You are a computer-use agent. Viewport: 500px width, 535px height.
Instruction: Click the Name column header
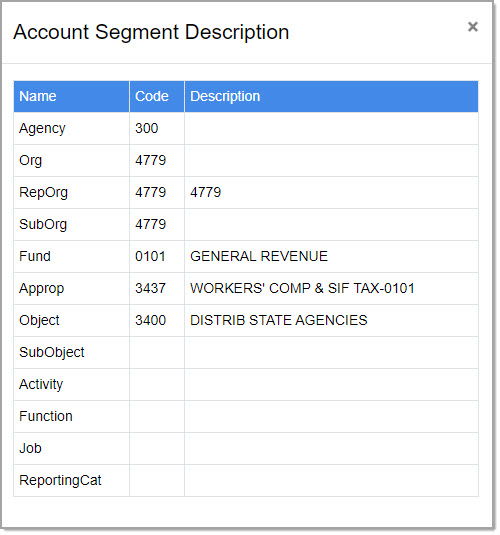71,96
